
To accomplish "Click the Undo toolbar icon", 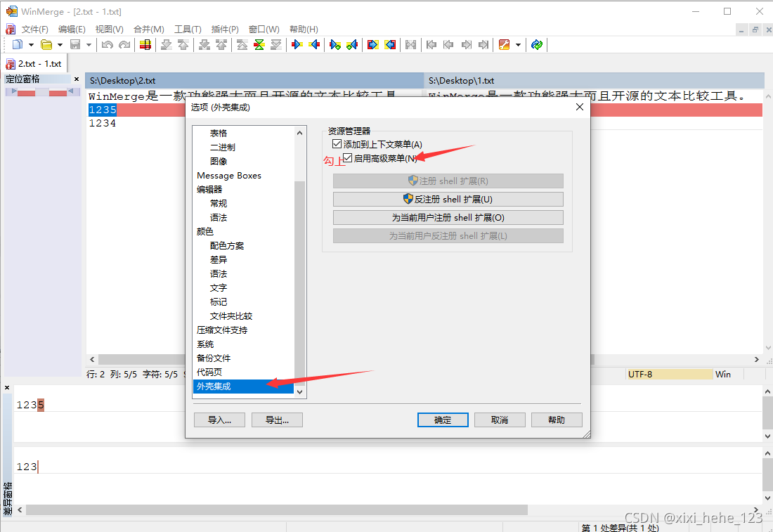I will (x=107, y=45).
